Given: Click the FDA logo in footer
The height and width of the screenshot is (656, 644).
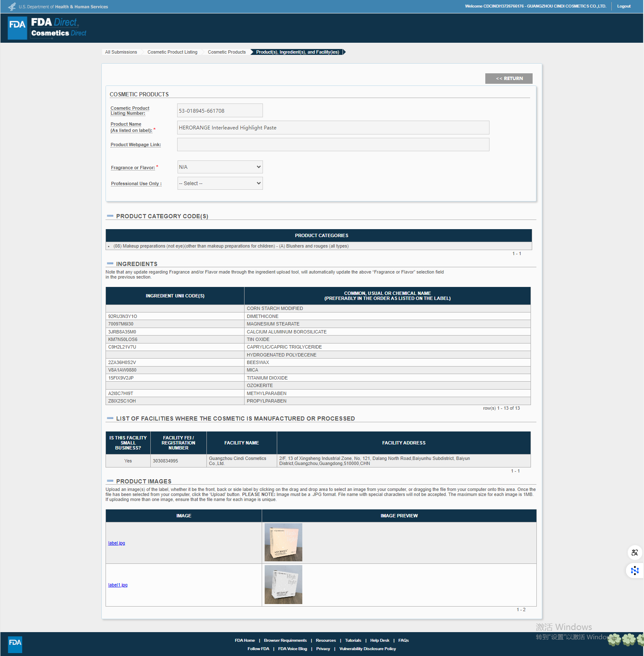Looking at the screenshot, I should 15,644.
